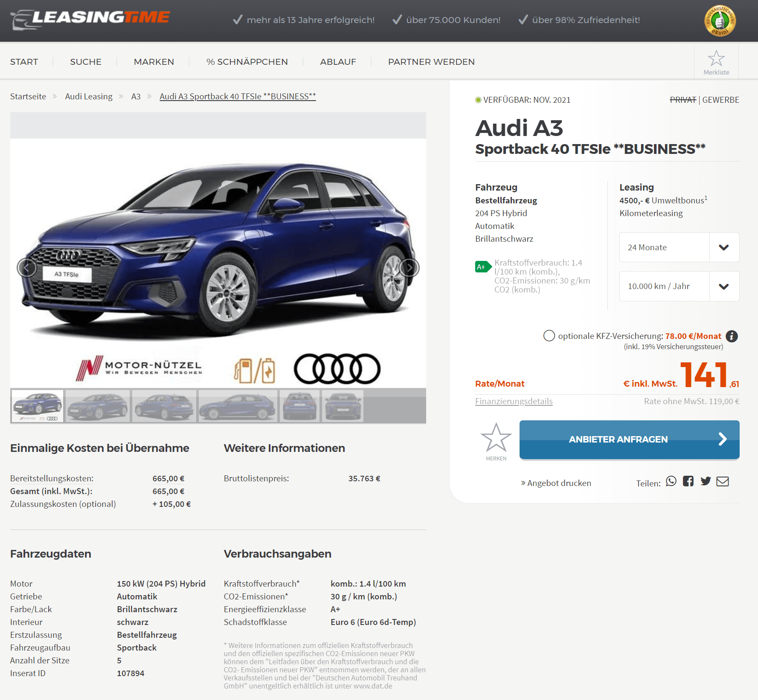The image size is (758, 700).
Task: Select fourth side-view thumbnail
Action: [x=238, y=406]
